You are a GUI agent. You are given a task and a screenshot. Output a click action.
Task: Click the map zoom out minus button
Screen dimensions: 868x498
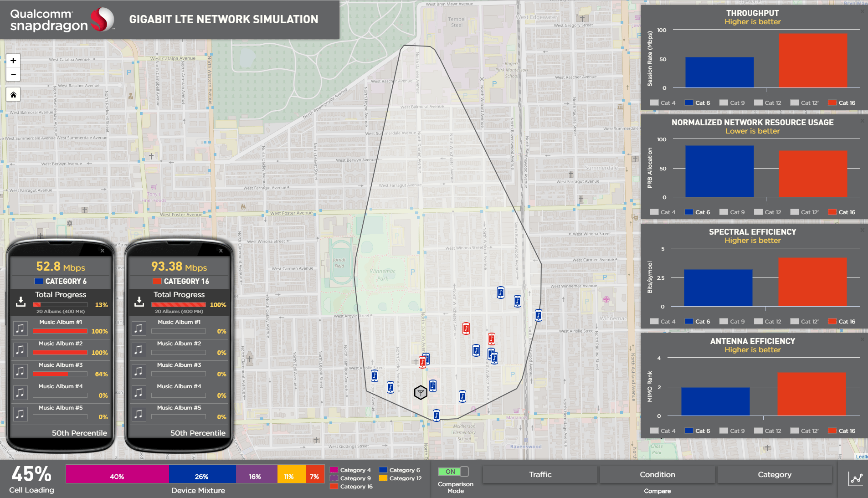click(13, 74)
